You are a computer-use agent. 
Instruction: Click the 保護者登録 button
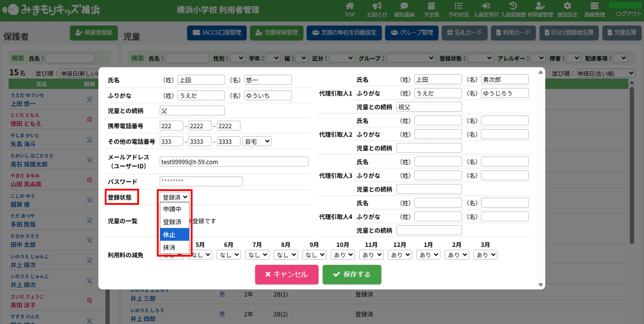(94, 33)
